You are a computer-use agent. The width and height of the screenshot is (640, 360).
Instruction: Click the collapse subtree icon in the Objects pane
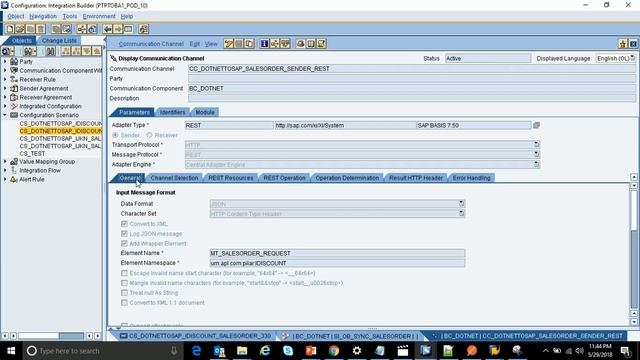click(76, 51)
